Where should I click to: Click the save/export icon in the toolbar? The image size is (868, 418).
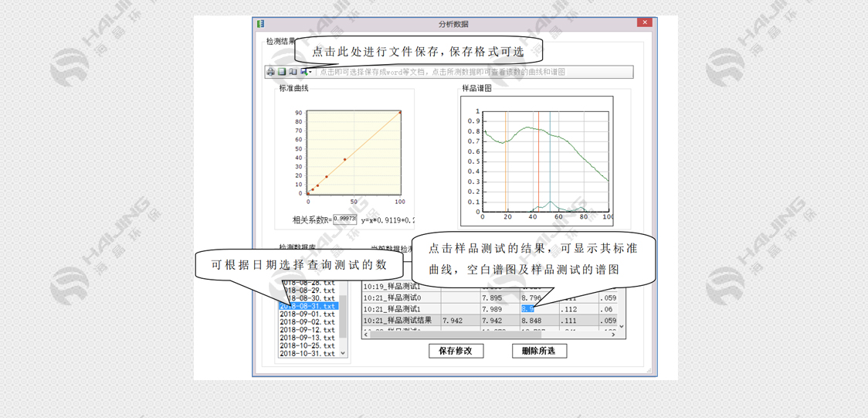click(303, 72)
